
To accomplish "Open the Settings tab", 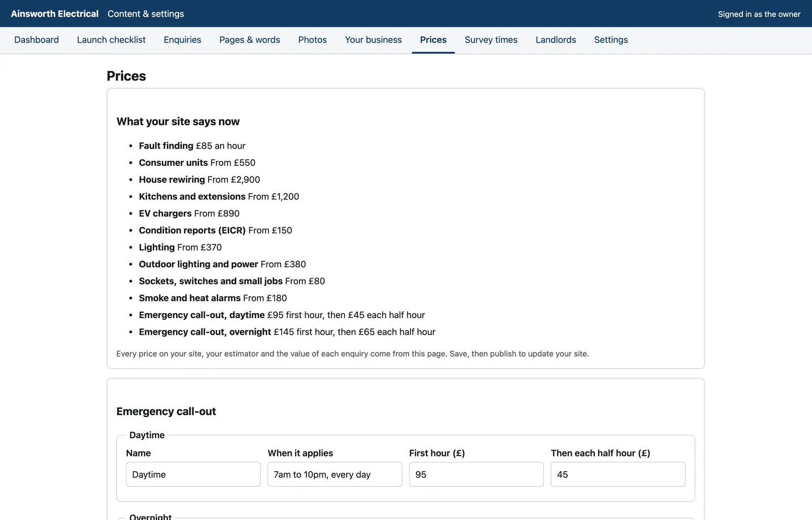I will click(611, 40).
